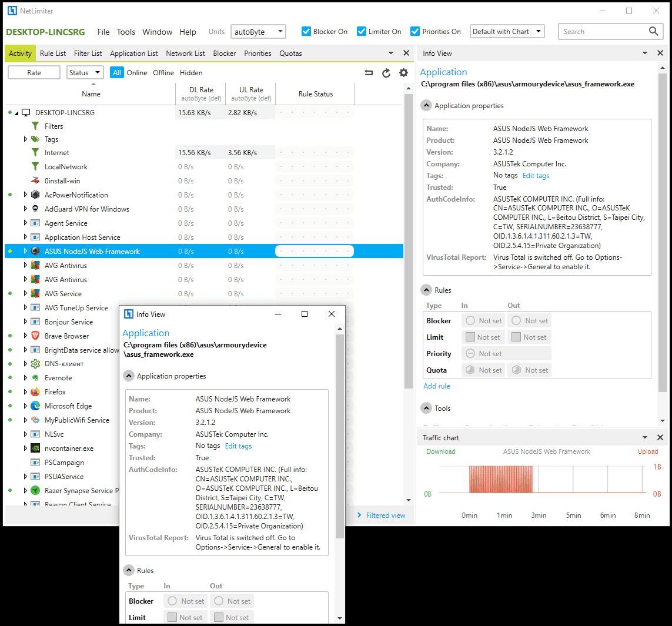Click the Filtered view link
Screen dimensions: 672x626
(x=385, y=515)
